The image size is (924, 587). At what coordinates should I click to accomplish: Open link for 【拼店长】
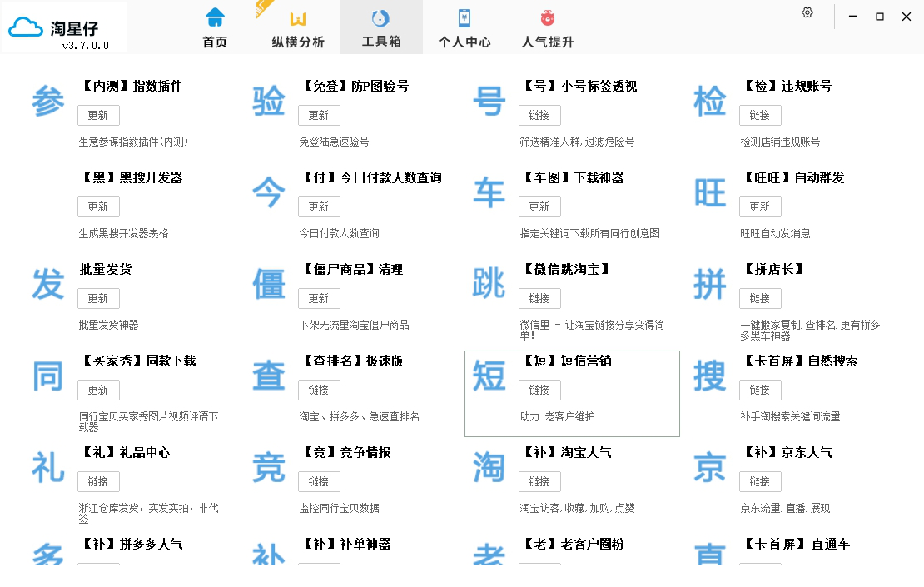pyautogui.click(x=760, y=299)
